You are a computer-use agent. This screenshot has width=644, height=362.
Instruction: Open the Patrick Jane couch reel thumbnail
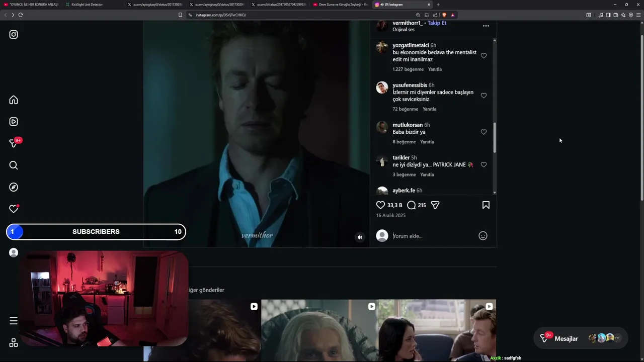tap(437, 330)
